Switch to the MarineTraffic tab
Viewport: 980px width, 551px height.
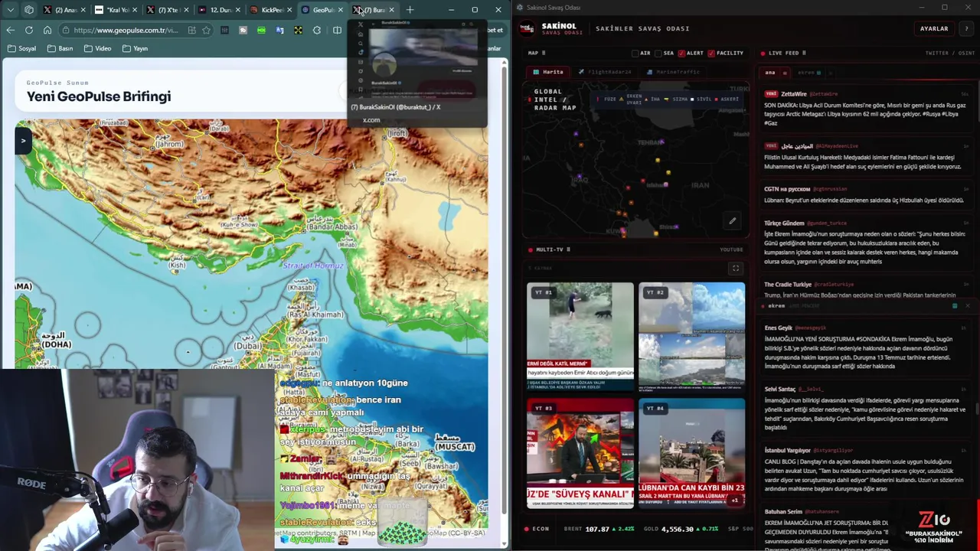673,72
